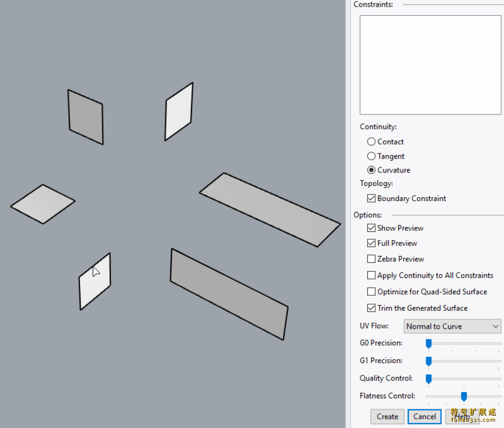Select the Contact continuity radio button
This screenshot has height=428, width=504.
point(371,141)
